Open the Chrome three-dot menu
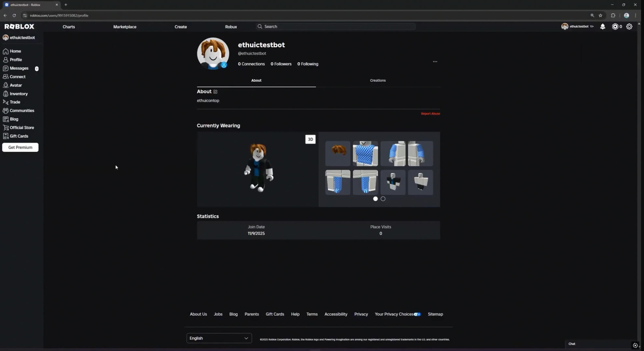 (x=636, y=15)
